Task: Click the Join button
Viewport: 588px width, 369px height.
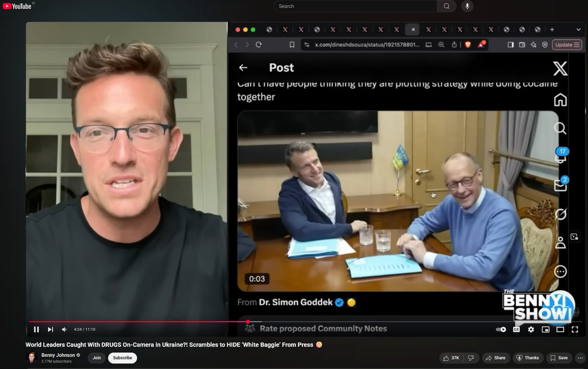Action: point(97,358)
